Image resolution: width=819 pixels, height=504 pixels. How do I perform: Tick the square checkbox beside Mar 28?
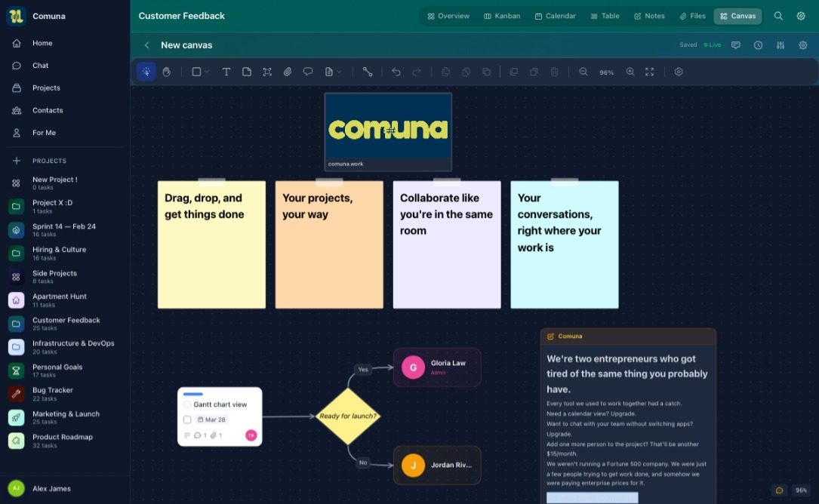pos(187,419)
